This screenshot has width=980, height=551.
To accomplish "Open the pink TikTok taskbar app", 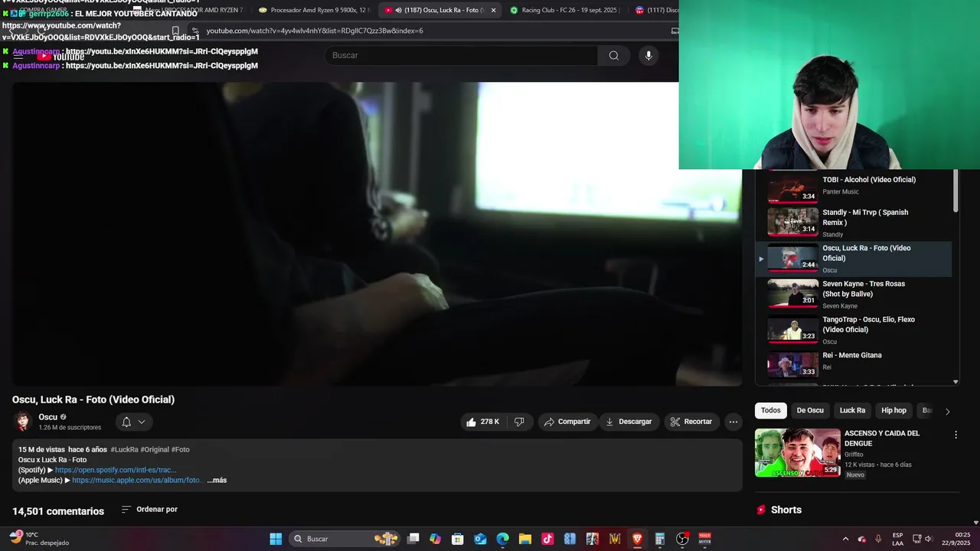I will tap(547, 539).
